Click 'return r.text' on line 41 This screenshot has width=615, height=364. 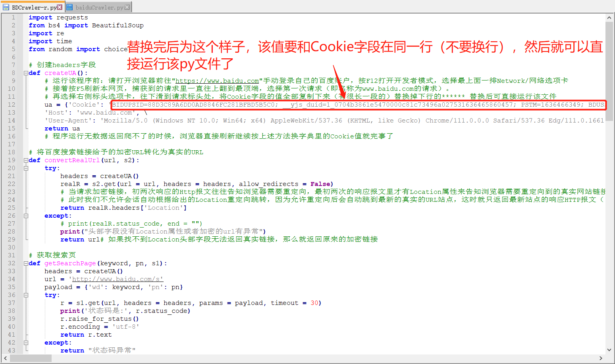coord(86,335)
